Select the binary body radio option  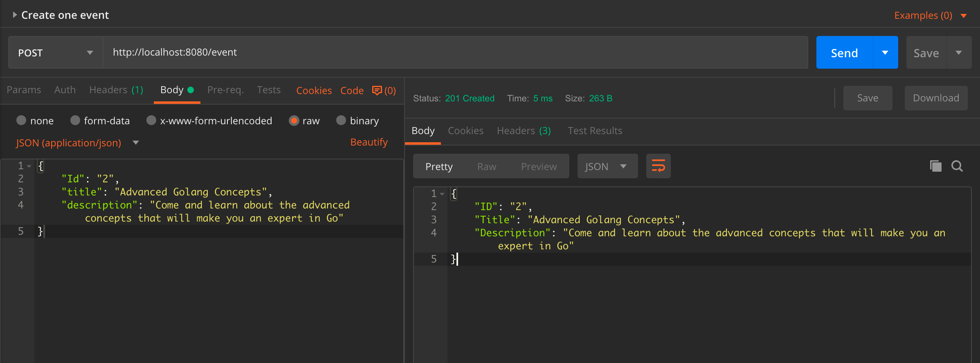[x=341, y=121]
